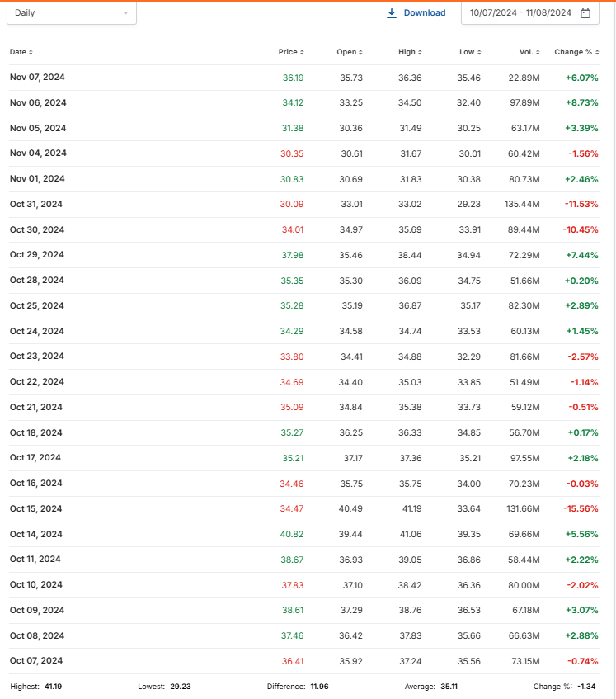Click volume 135.44M on Oct 31

pyautogui.click(x=522, y=204)
